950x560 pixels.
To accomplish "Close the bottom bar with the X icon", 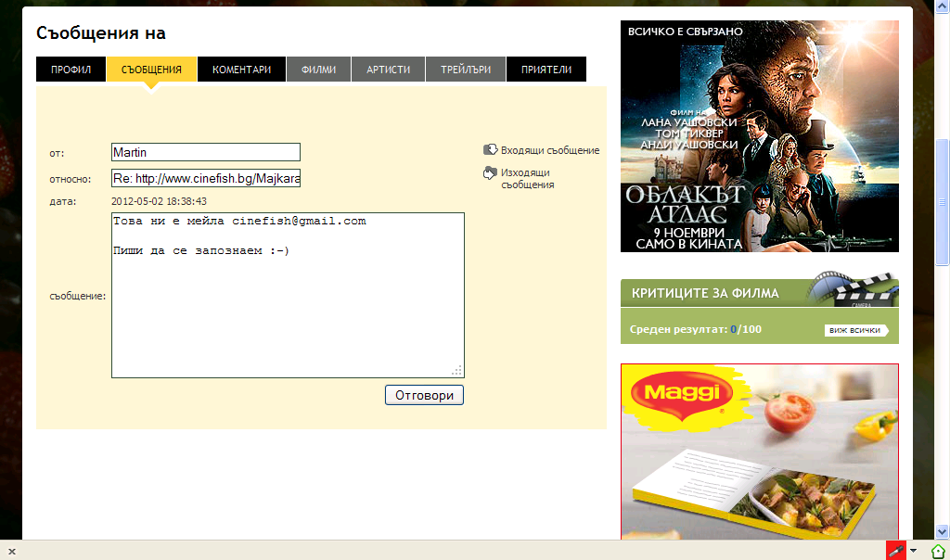I will [x=12, y=551].
